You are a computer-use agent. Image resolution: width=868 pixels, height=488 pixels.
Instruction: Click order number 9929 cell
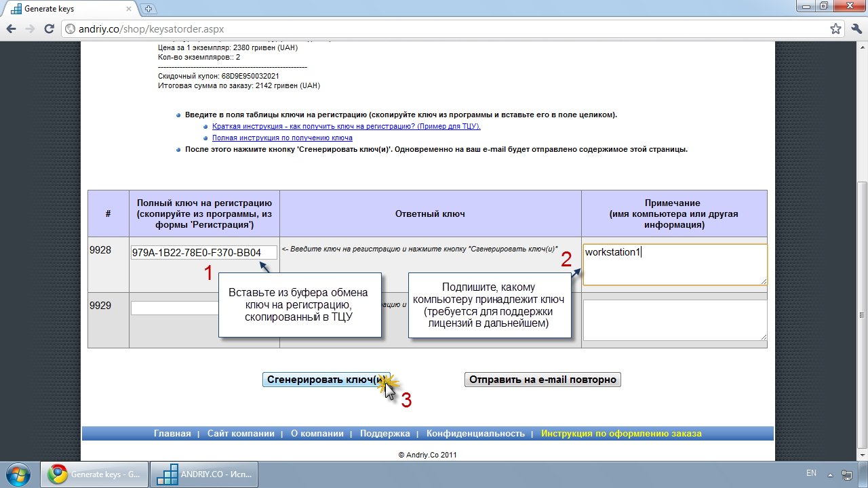pos(108,320)
